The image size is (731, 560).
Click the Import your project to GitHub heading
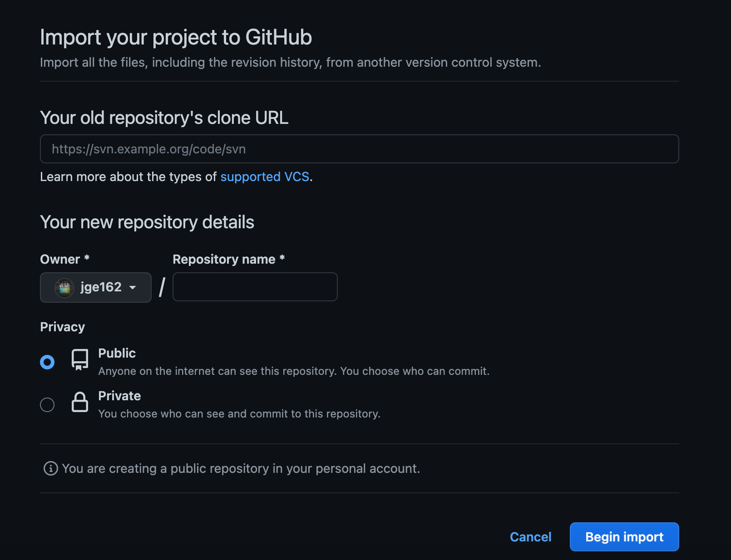pos(176,37)
